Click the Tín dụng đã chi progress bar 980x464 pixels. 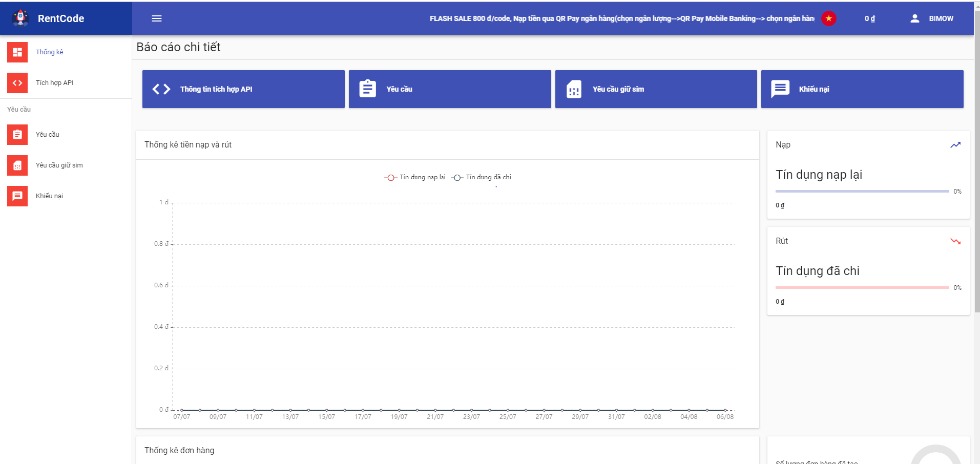click(862, 287)
